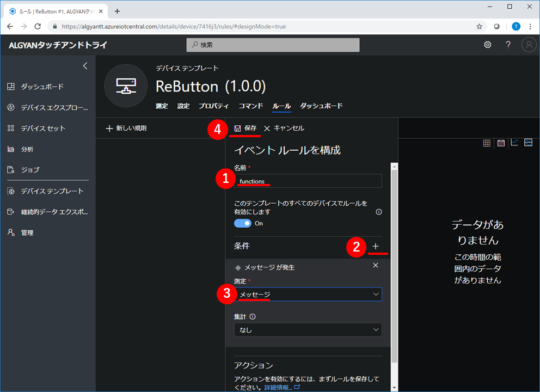The image size is (540, 392).
Task: Open 継続的データ エクスポート in the sidebar
Action: coord(47,212)
